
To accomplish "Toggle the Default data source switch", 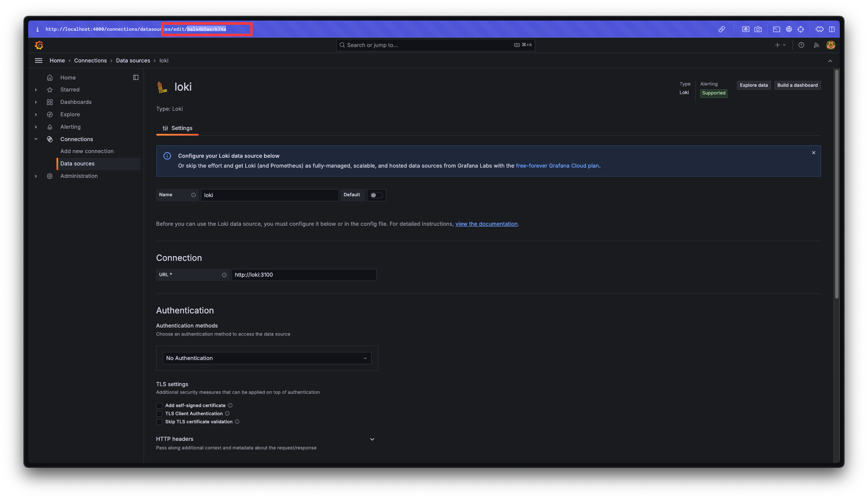I will 376,195.
